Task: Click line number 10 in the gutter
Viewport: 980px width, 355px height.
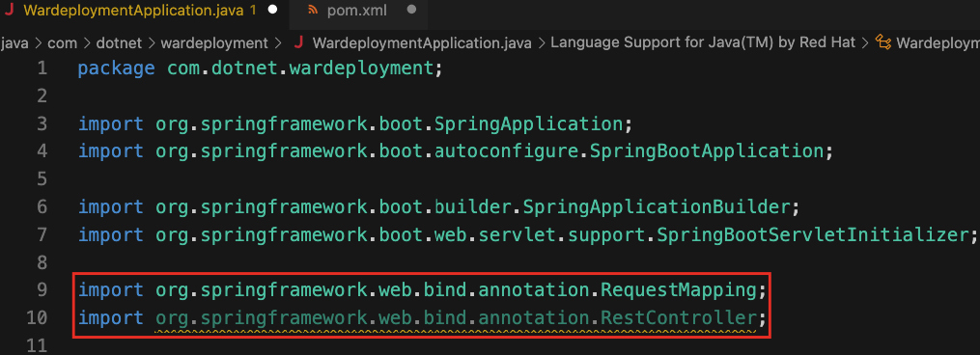Action: click(x=37, y=317)
